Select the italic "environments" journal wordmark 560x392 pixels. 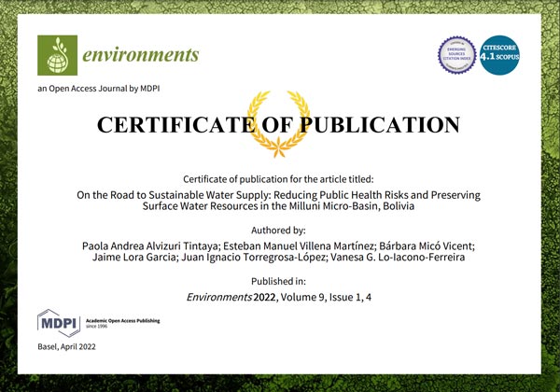point(139,54)
